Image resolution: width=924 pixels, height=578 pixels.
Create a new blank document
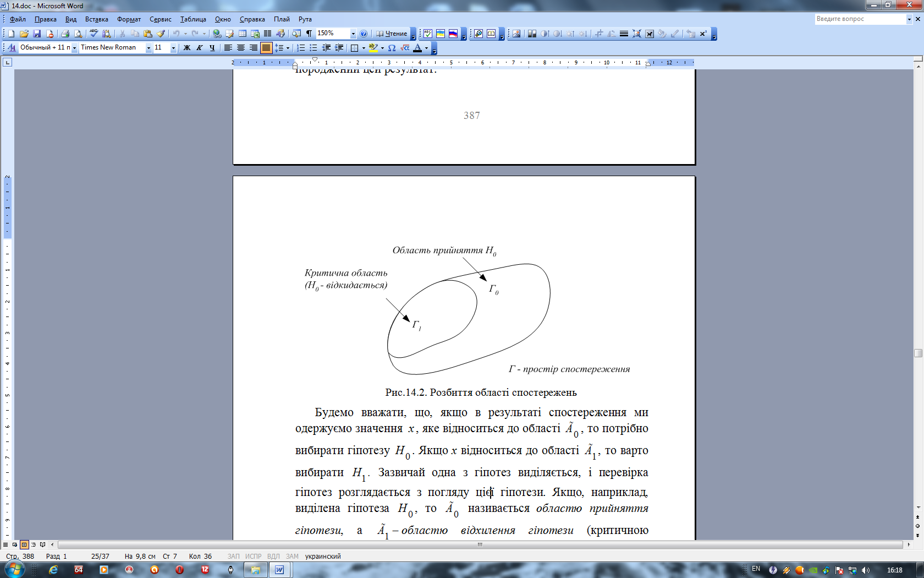(x=11, y=34)
